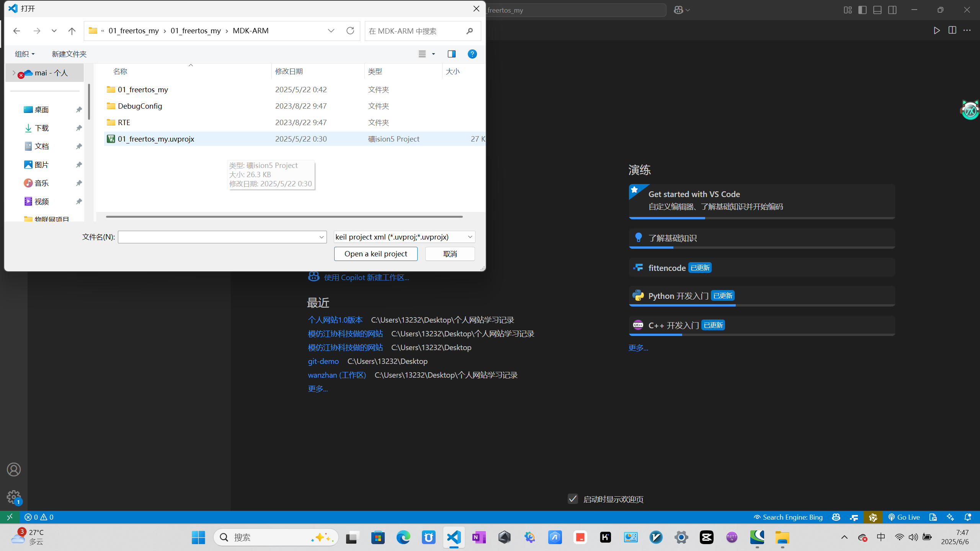Open the view options dropdown arrow
The width and height of the screenshot is (980, 551).
433,54
